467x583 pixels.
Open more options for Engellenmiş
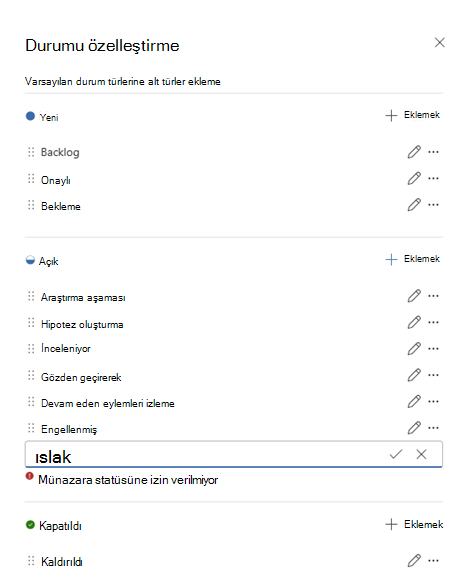coord(433,428)
